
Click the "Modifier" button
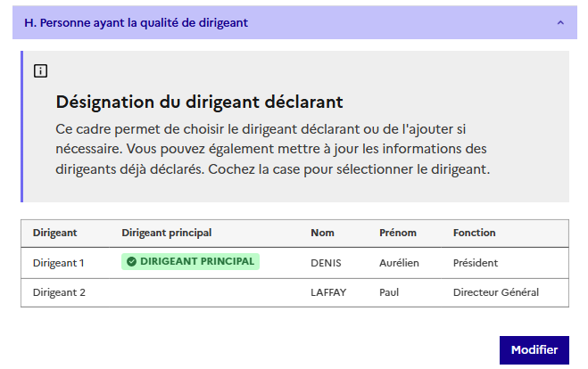click(534, 350)
